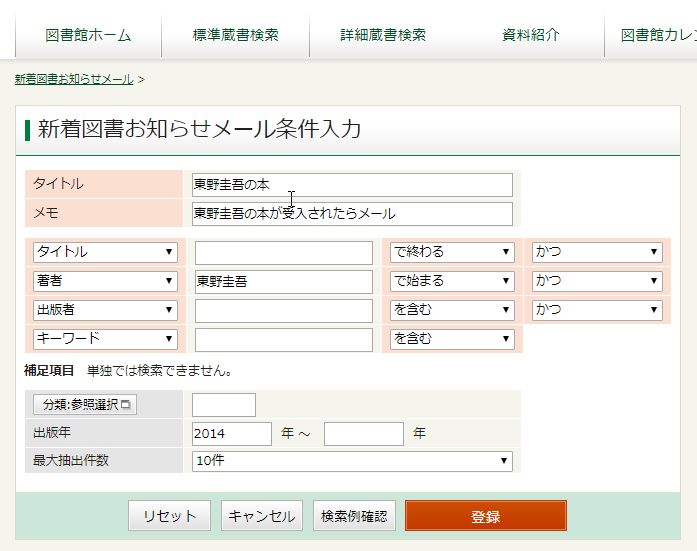697x551 pixels.
Task: Open the 最大抽出件数 10件 dropdown
Action: click(352, 461)
